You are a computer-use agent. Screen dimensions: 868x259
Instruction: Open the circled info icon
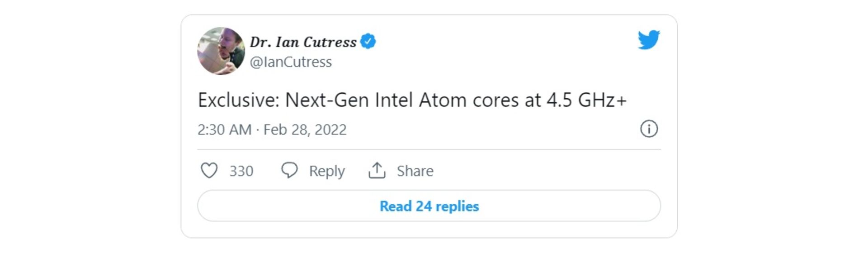[x=649, y=129]
